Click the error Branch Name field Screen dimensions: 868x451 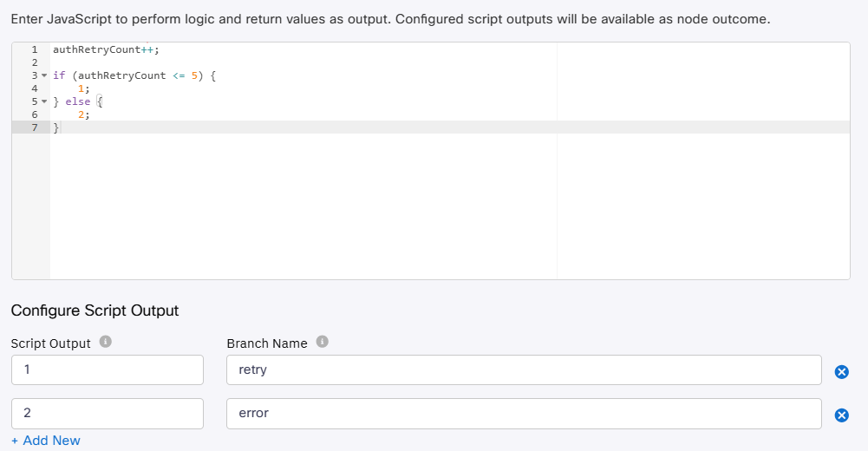point(524,414)
